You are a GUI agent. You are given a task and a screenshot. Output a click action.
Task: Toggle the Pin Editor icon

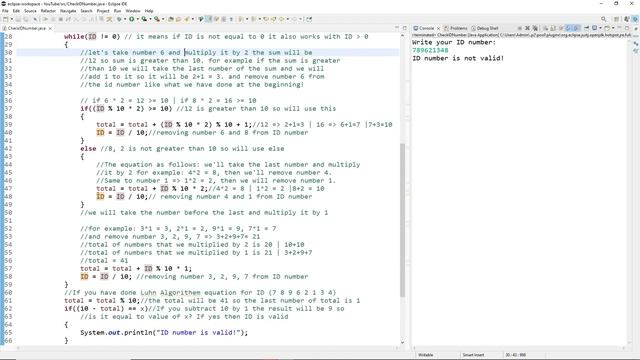click(x=309, y=19)
